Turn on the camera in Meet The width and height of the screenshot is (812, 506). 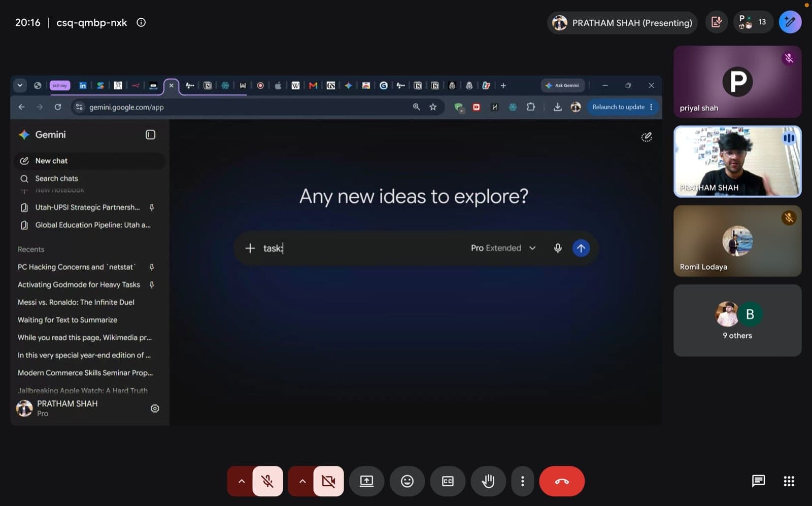(x=328, y=481)
